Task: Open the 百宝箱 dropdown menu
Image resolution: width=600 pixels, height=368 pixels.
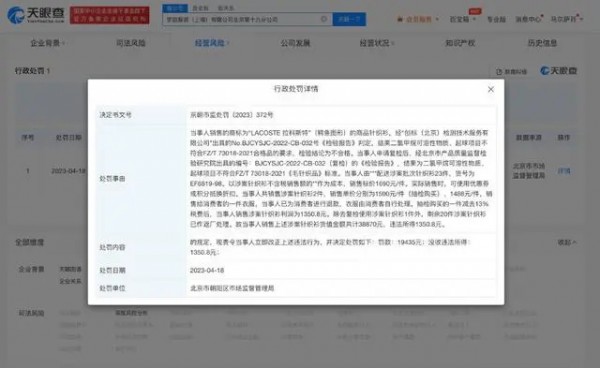Action: point(462,19)
